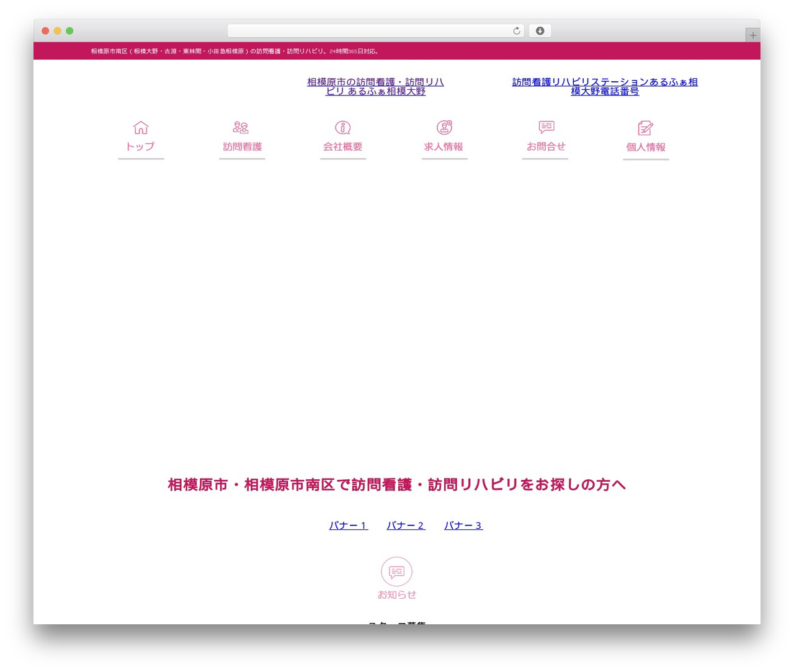The width and height of the screenshot is (794, 672).
Task: Open the バナー２ link
Action: pyautogui.click(x=406, y=526)
